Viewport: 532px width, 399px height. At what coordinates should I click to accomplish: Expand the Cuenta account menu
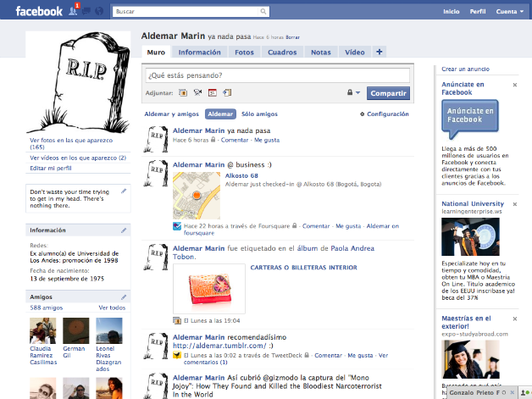[x=510, y=12]
